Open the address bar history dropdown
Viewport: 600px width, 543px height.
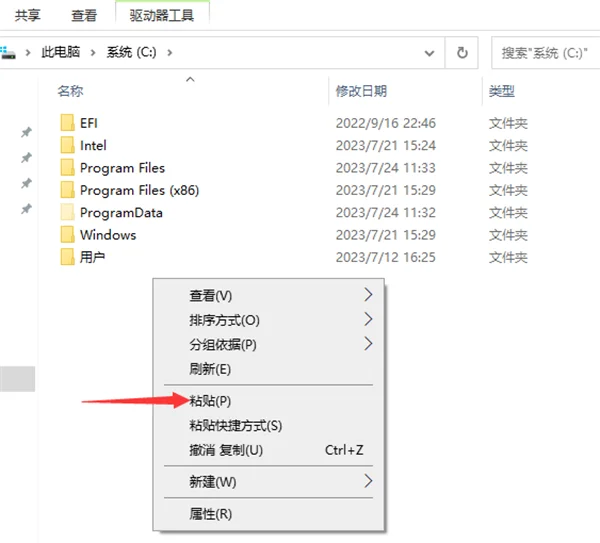(x=429, y=53)
